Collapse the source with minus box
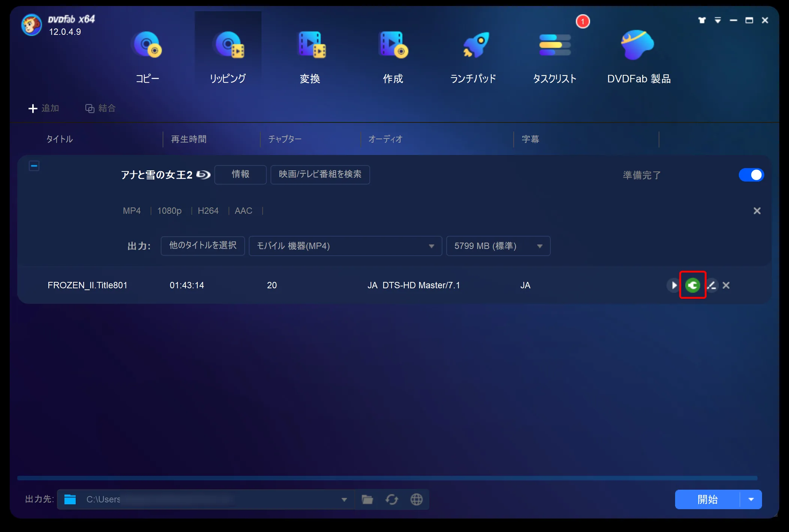The height and width of the screenshot is (532, 789). point(34,166)
